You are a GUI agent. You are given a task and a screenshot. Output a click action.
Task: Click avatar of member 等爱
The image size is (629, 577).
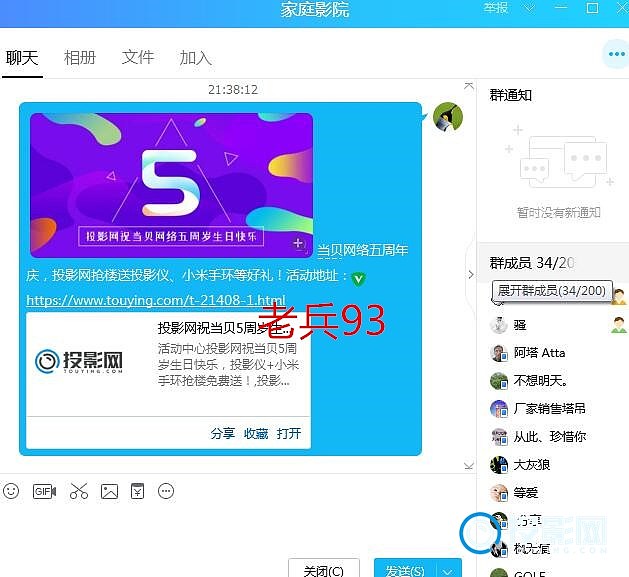pyautogui.click(x=499, y=492)
